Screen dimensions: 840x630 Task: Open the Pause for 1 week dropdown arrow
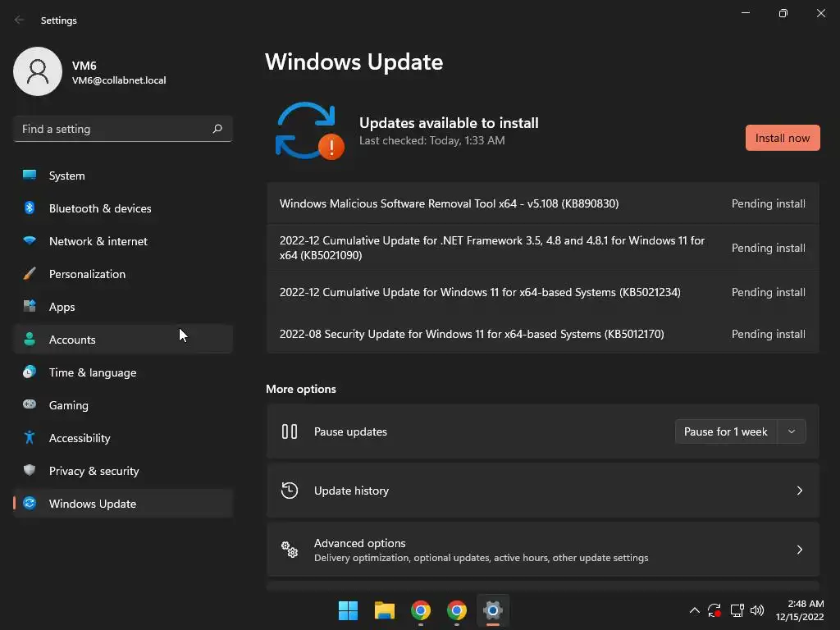point(792,431)
